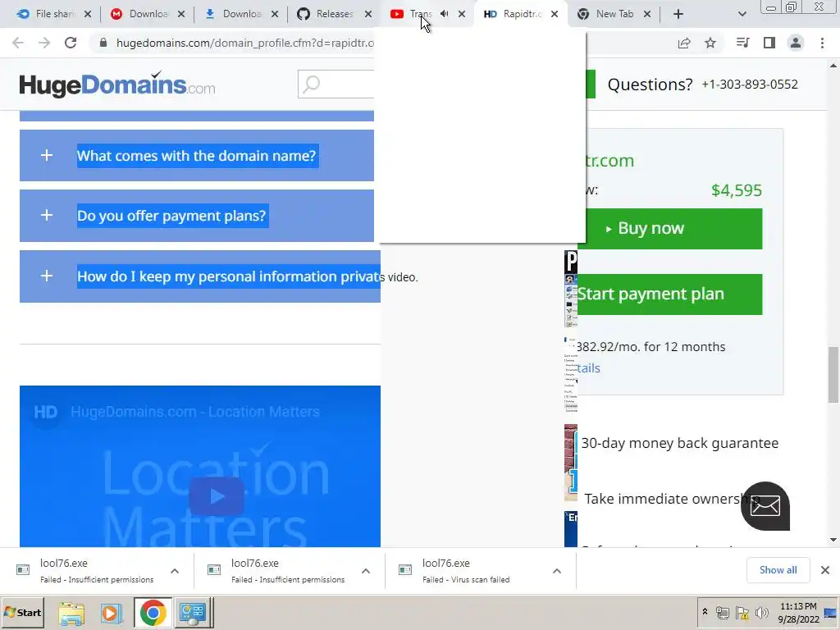Image resolution: width=840 pixels, height=630 pixels.
Task: Click Chrome taskbar icon
Action: 153,613
